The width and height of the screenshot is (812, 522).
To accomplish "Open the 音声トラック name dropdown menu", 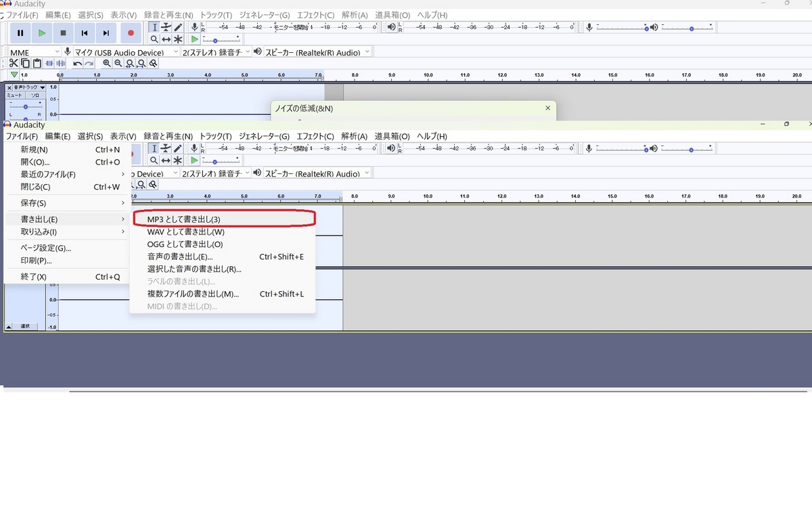I will [29, 87].
